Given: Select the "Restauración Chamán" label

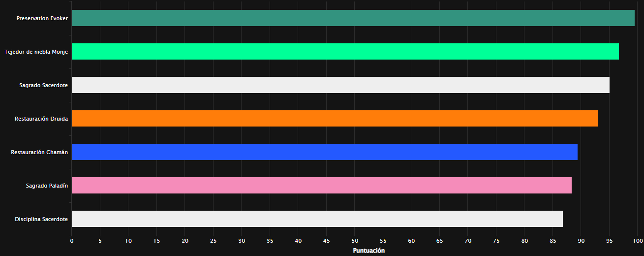Looking at the screenshot, I should 39,152.
